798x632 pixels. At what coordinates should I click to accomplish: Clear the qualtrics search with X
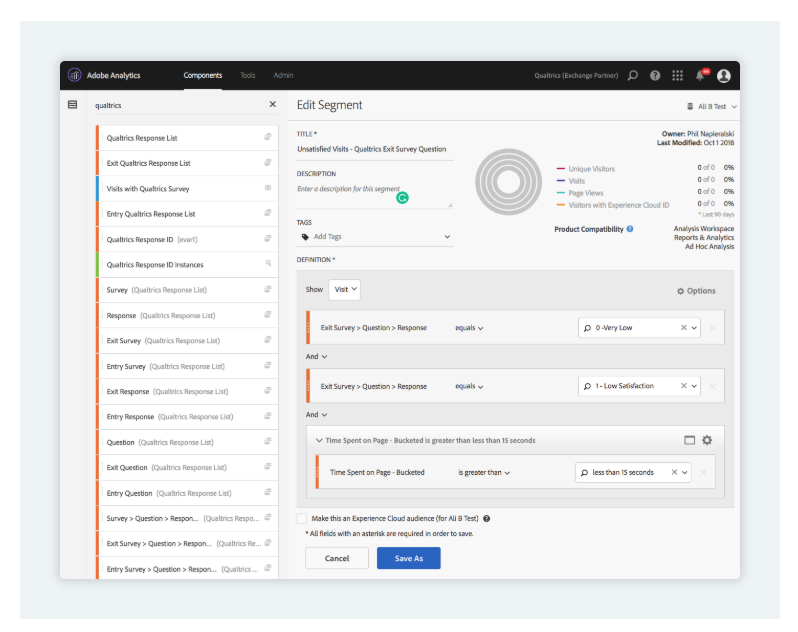273,104
